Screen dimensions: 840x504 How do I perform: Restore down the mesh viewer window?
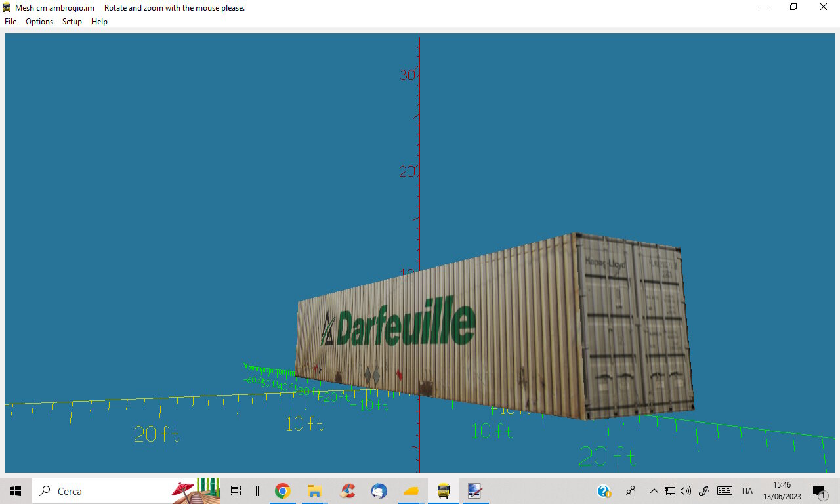793,7
